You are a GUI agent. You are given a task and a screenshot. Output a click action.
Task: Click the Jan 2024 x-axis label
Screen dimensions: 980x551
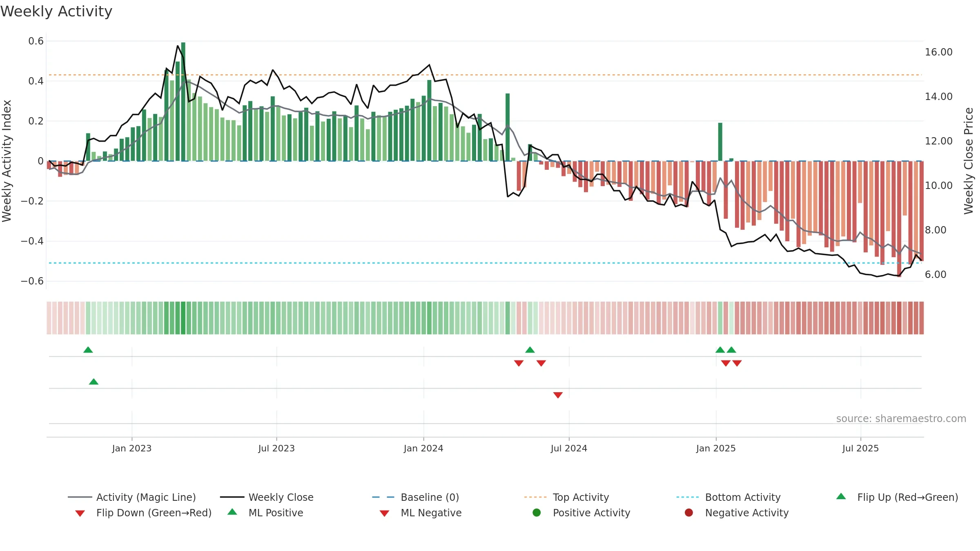tap(423, 448)
